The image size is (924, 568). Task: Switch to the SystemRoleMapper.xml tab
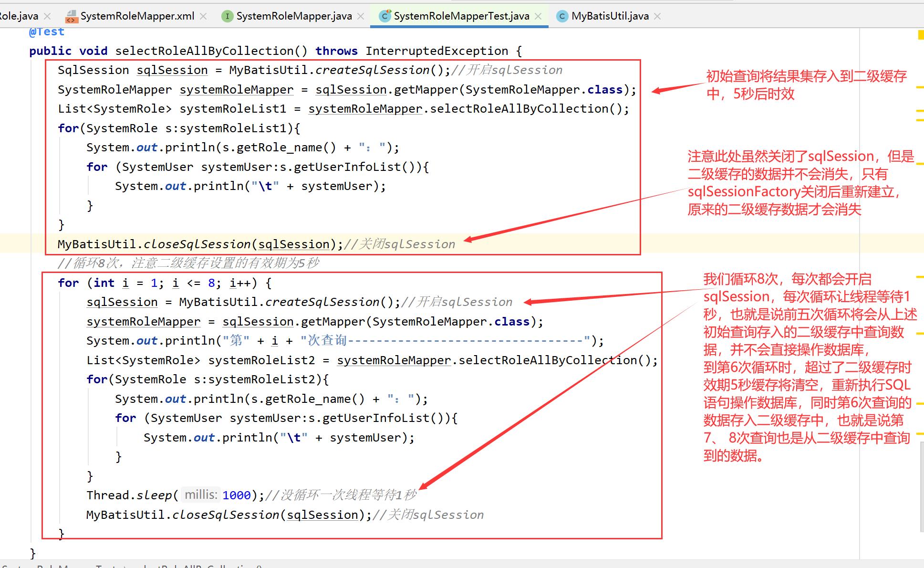[x=137, y=16]
